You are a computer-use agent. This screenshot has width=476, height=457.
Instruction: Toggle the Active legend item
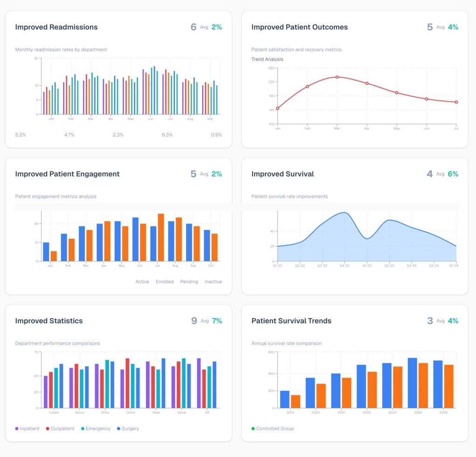(142, 282)
